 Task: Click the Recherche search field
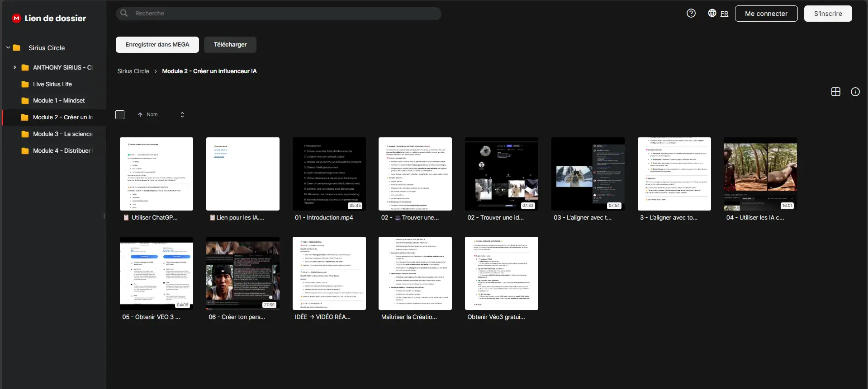click(279, 14)
